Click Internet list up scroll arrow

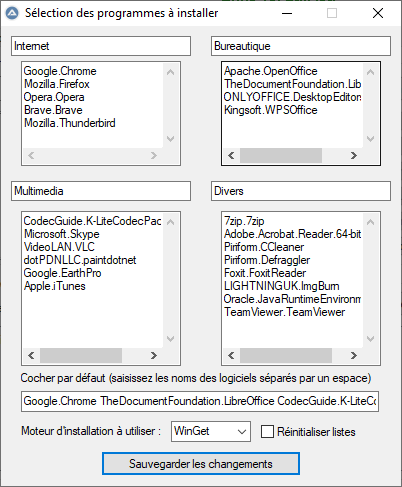[x=171, y=72]
